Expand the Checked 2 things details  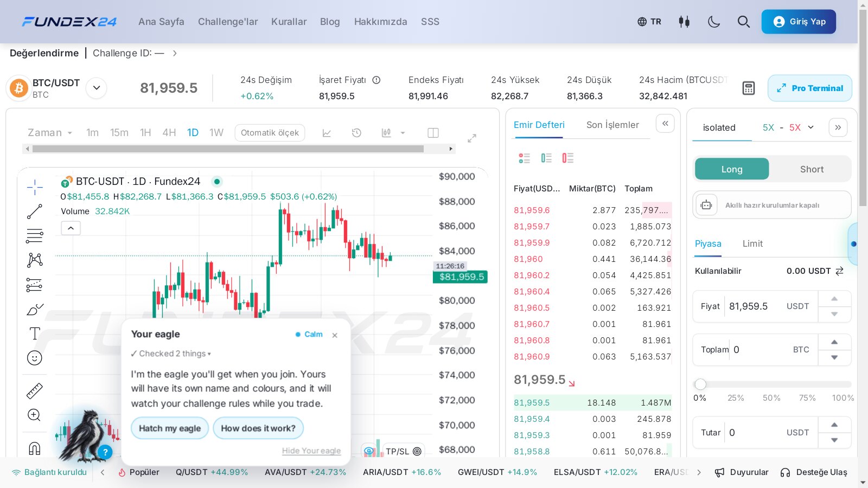(x=171, y=354)
